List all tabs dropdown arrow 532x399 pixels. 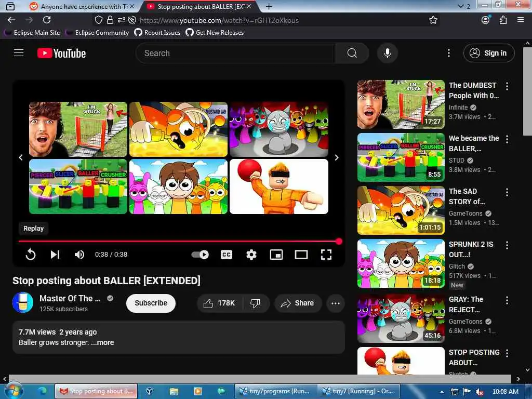click(x=460, y=6)
